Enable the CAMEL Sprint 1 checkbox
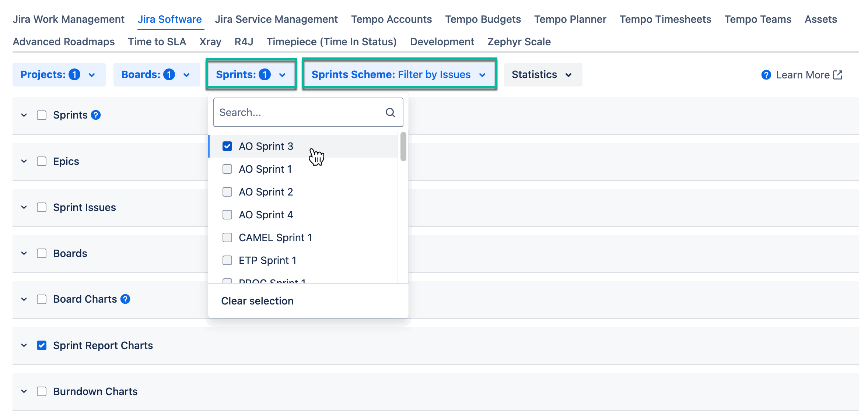868x419 pixels. point(227,237)
